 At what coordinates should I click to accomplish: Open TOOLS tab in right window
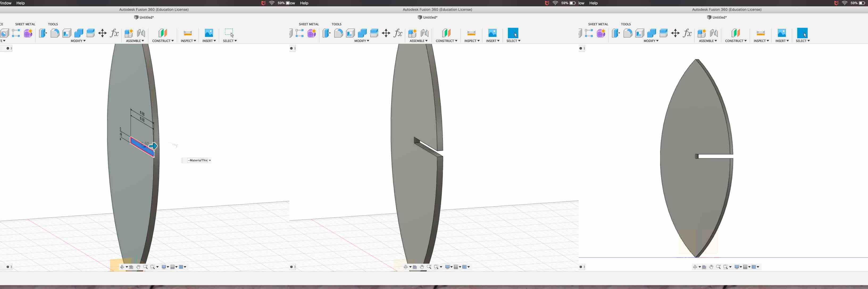pyautogui.click(x=626, y=24)
